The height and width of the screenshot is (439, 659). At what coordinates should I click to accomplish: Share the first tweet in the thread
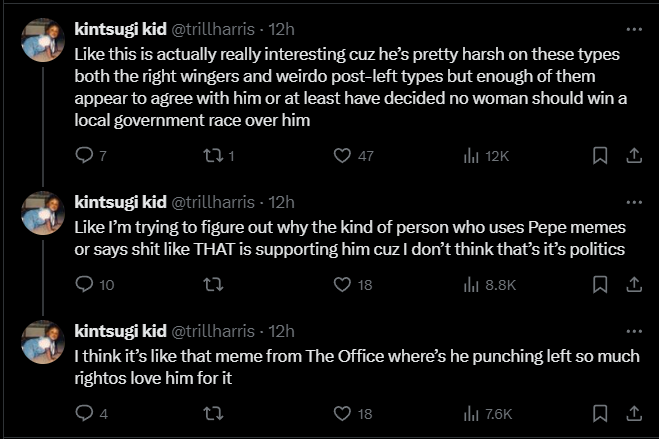click(x=634, y=156)
